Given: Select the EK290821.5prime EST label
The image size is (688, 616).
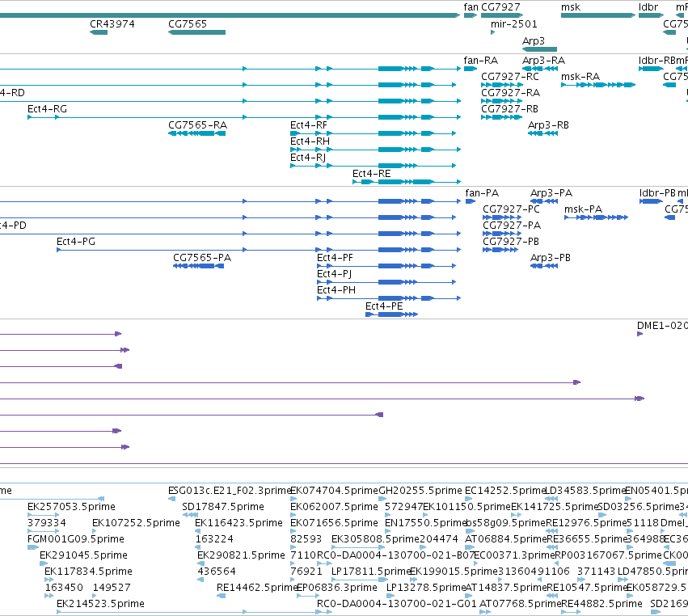Looking at the screenshot, I should [241, 555].
